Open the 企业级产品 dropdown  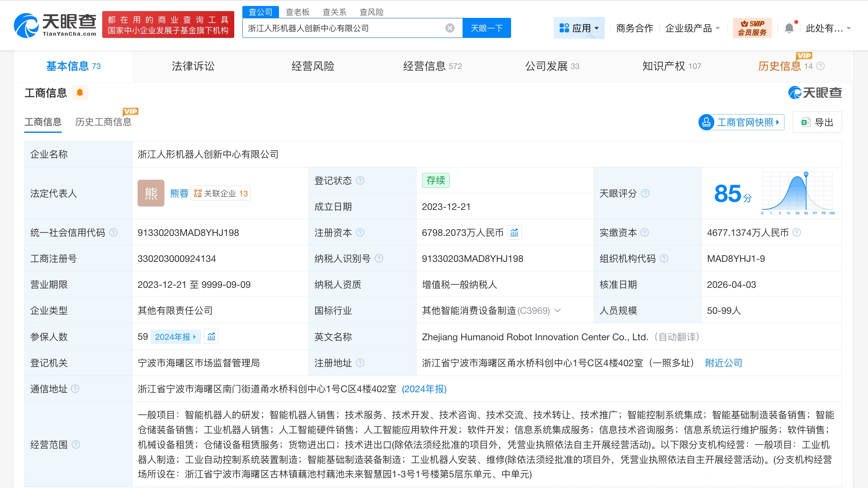click(x=693, y=28)
